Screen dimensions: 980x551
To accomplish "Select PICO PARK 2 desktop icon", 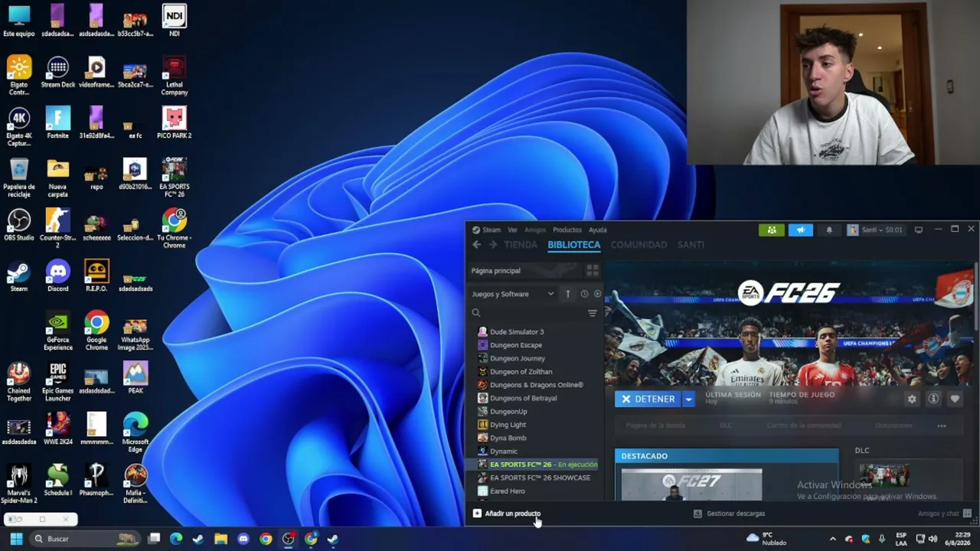I will [x=174, y=123].
